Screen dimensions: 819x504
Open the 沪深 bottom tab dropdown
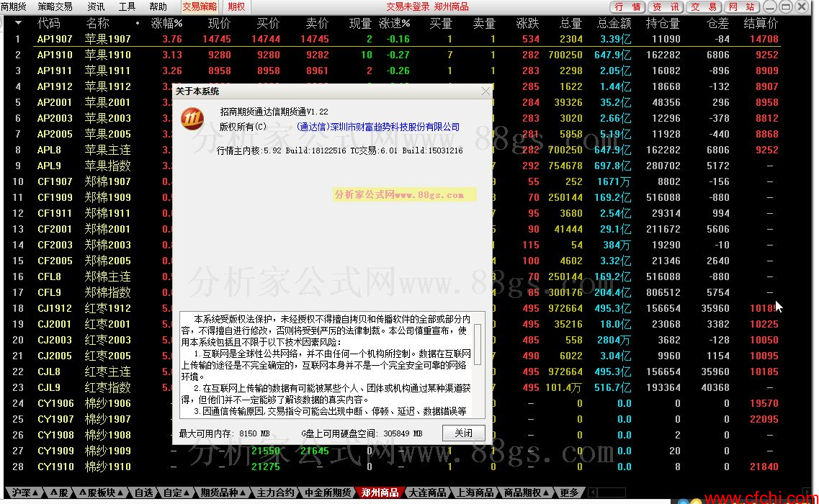pos(24,492)
